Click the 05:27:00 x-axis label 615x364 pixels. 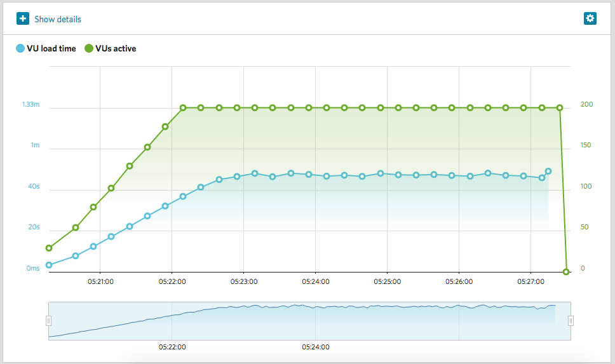pos(531,281)
